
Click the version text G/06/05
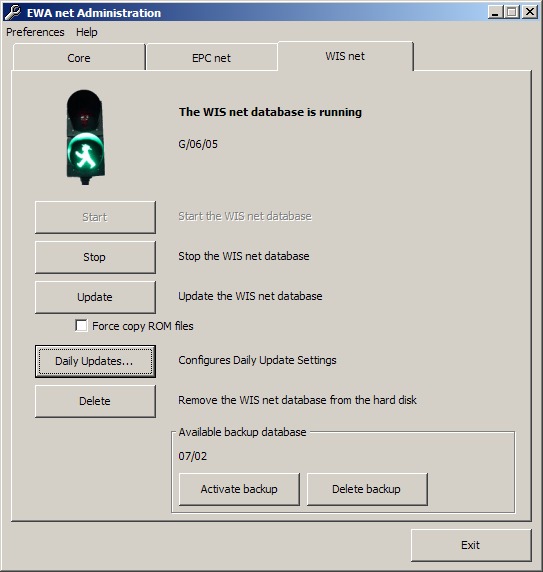pyautogui.click(x=198, y=144)
